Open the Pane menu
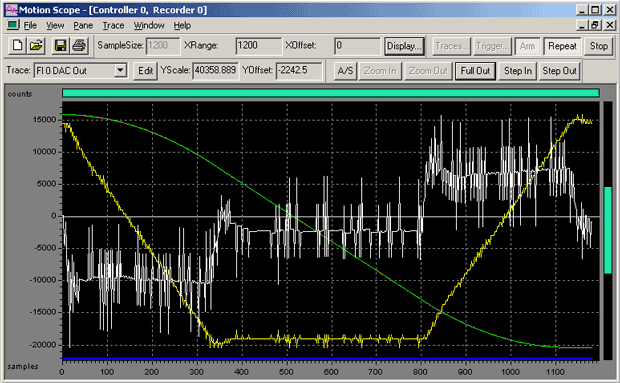Image resolution: width=620 pixels, height=383 pixels. (83, 26)
